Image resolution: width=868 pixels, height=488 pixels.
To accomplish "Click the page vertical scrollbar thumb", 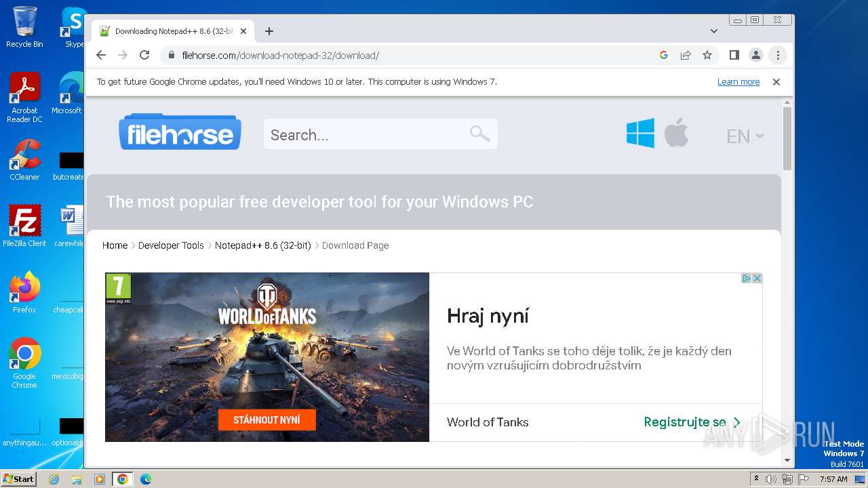I will pos(787,139).
